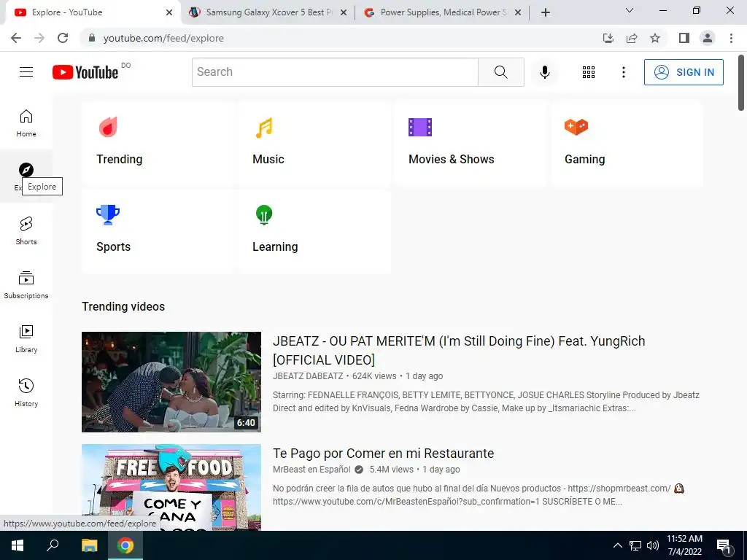Go to Home in the sidebar
This screenshot has width=747, height=560.
(26, 122)
